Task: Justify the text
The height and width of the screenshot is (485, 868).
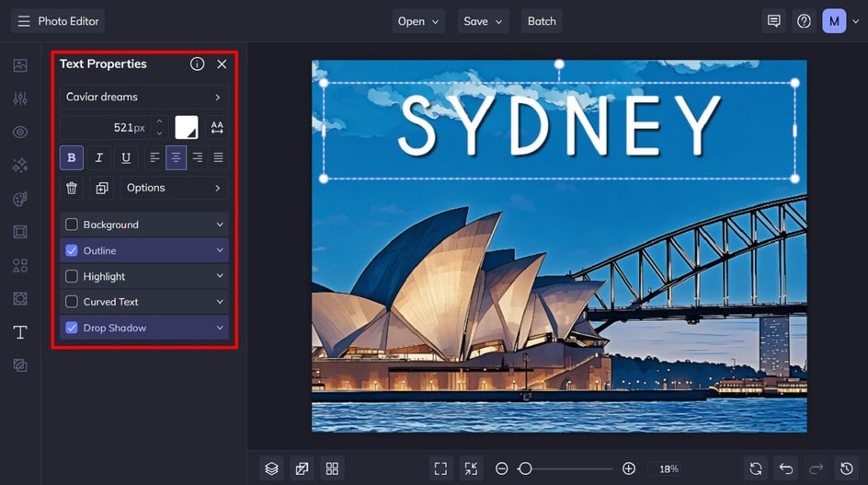Action: point(219,157)
